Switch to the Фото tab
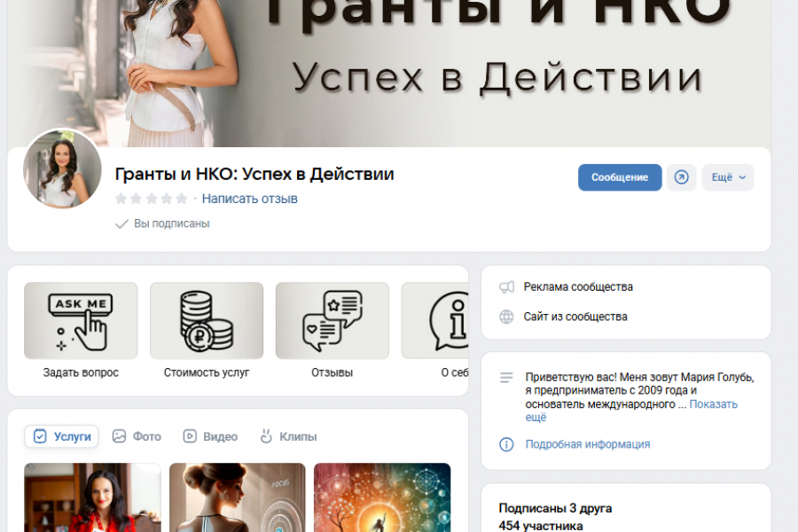 point(137,436)
